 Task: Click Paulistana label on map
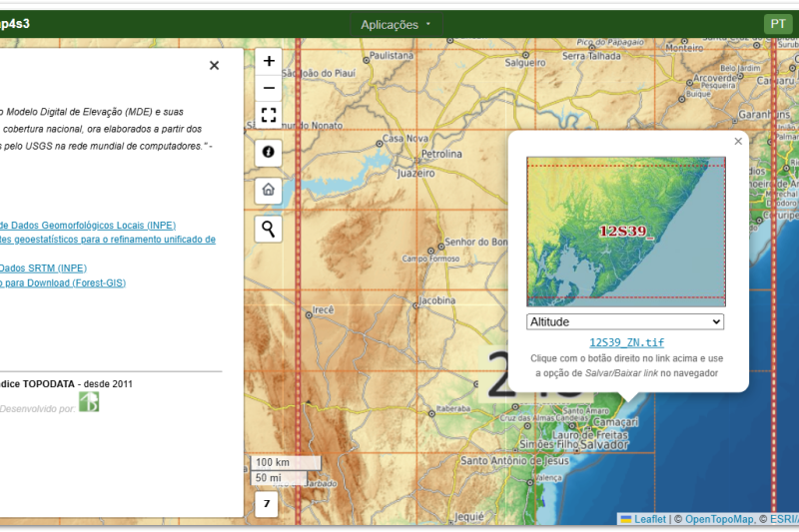(x=392, y=55)
